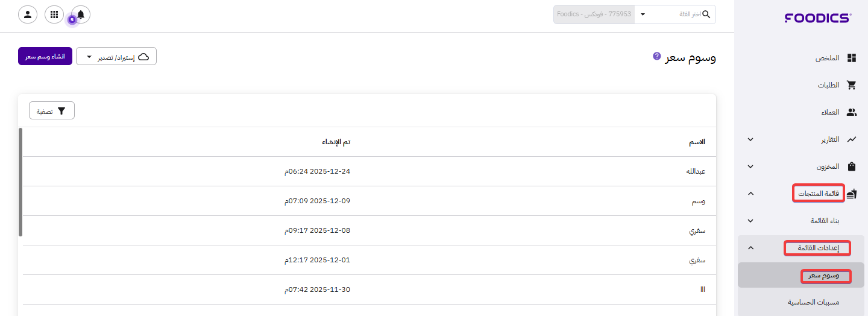Collapse the إعدادات القائمة section chevron
The image size is (868, 316).
click(x=750, y=248)
